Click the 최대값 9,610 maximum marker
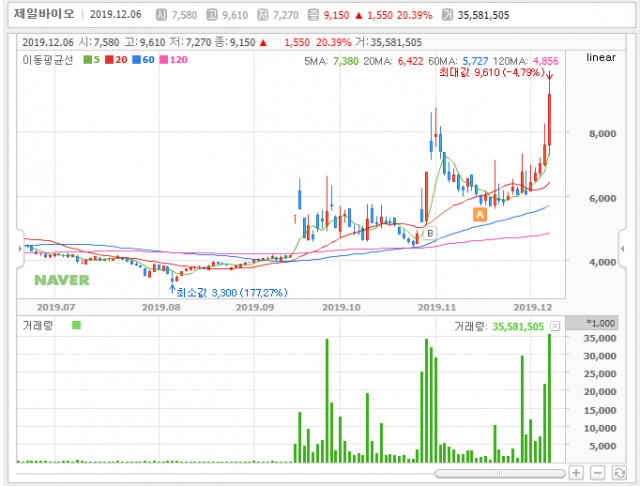 click(501, 73)
